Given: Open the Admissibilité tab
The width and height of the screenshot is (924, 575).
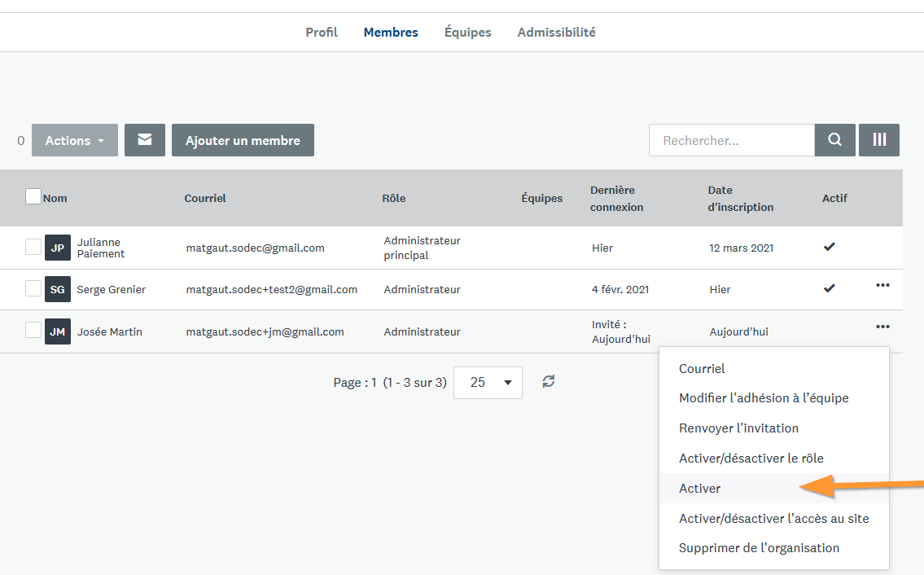Looking at the screenshot, I should point(556,33).
